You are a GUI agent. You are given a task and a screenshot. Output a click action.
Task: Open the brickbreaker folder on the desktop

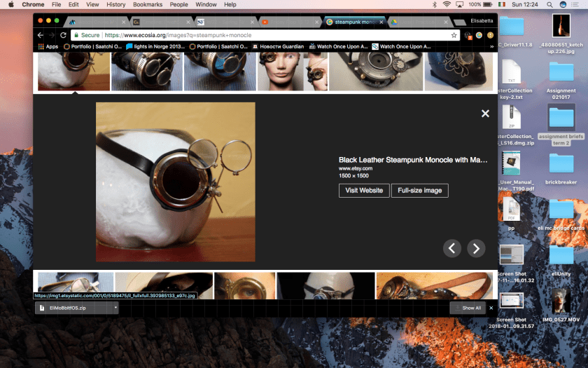[561, 165]
